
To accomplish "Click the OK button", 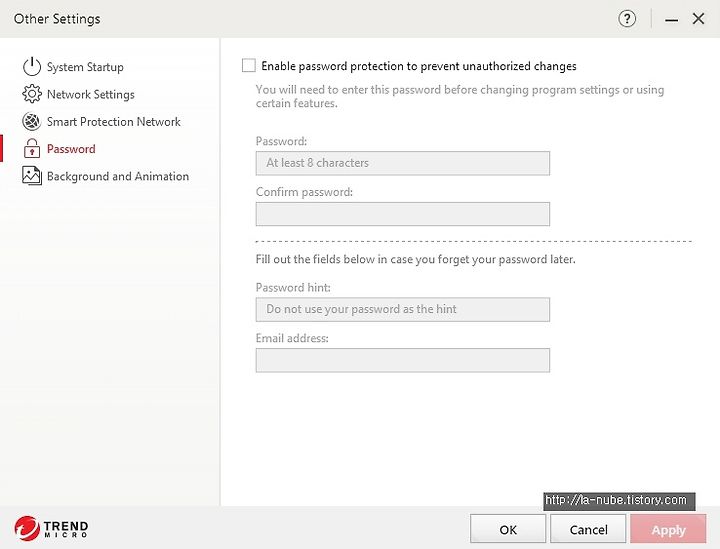I will pos(508,529).
